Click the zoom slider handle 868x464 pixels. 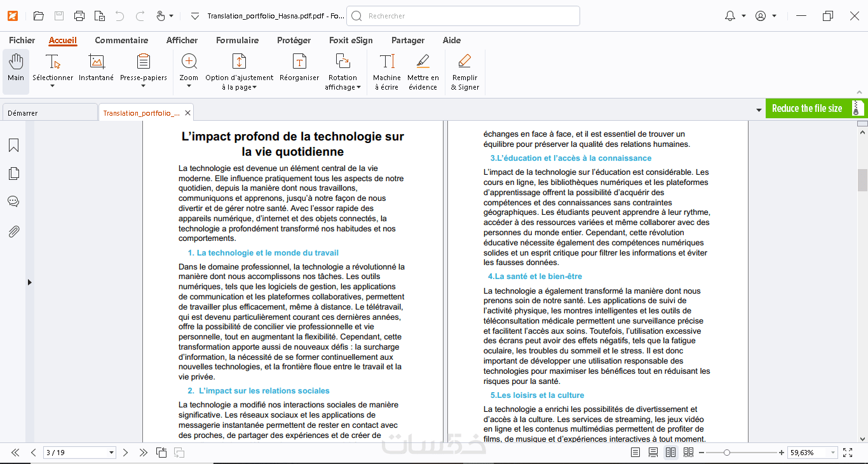(x=727, y=453)
